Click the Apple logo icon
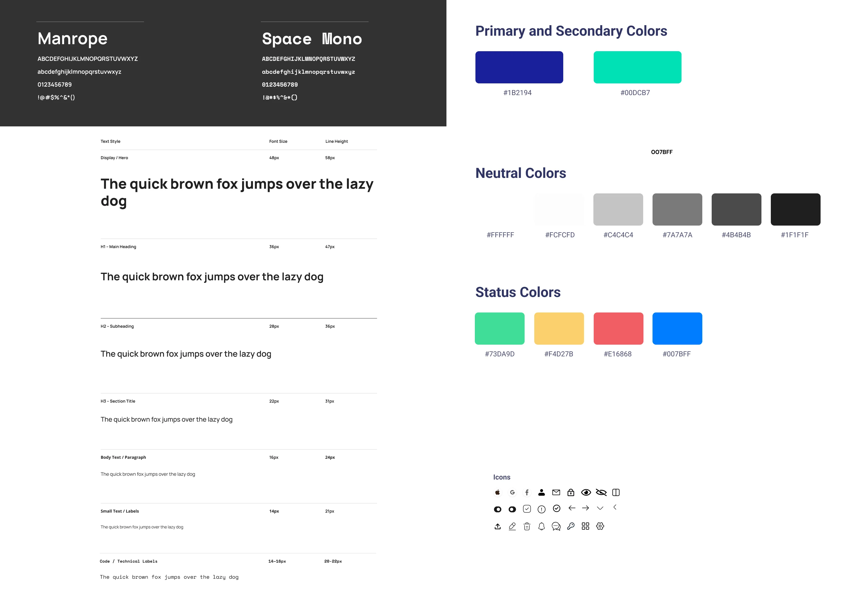This screenshot has width=868, height=615. coord(497,492)
